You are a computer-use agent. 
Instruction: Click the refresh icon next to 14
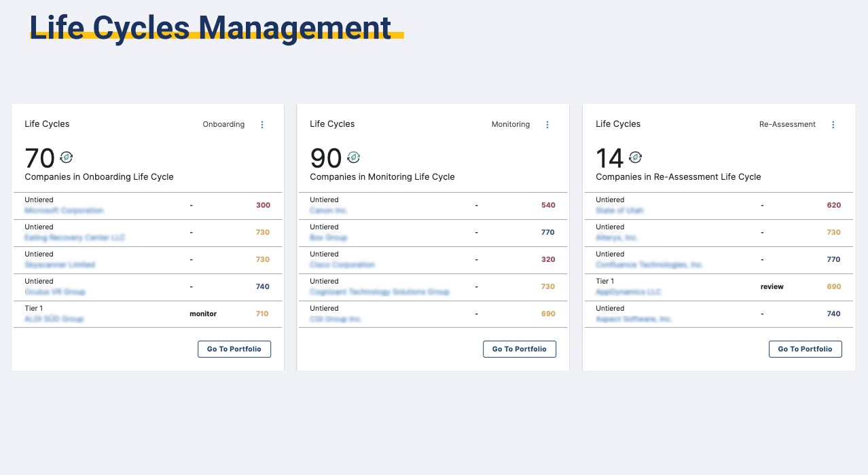635,157
